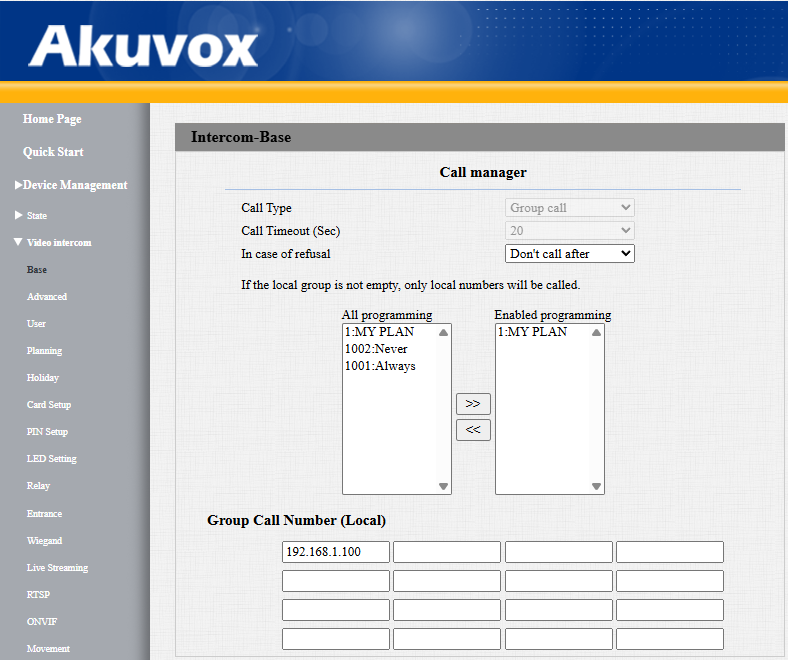The image size is (788, 660).
Task: Click the third field in second group call row
Action: point(559,581)
